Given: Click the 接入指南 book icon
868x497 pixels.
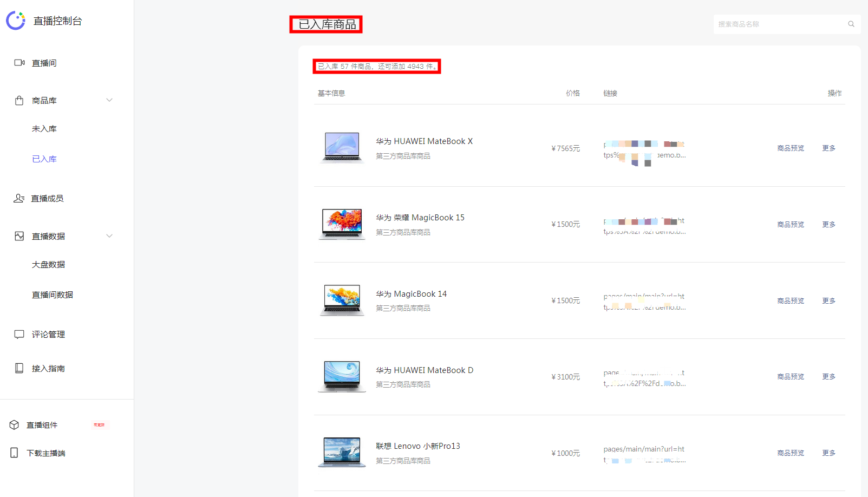Looking at the screenshot, I should click(19, 368).
